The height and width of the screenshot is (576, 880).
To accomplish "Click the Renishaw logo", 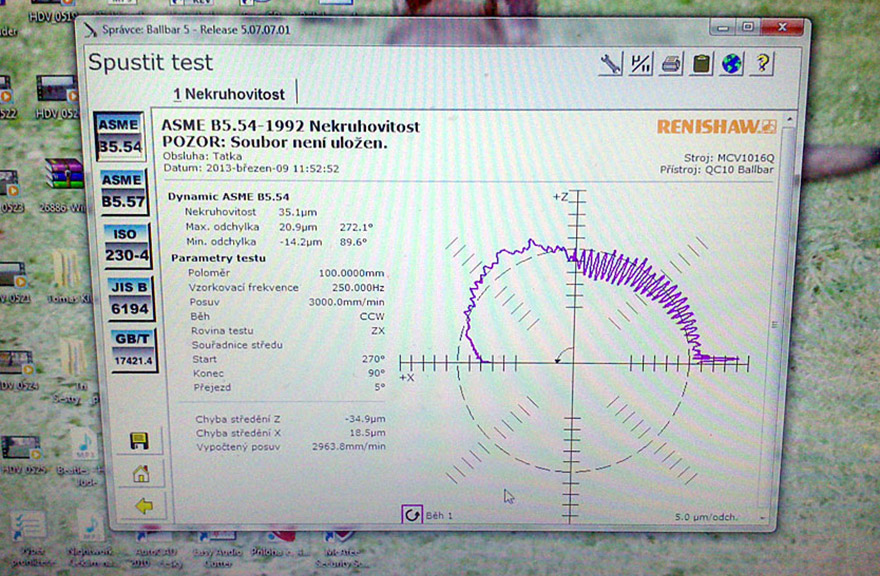I will (717, 127).
